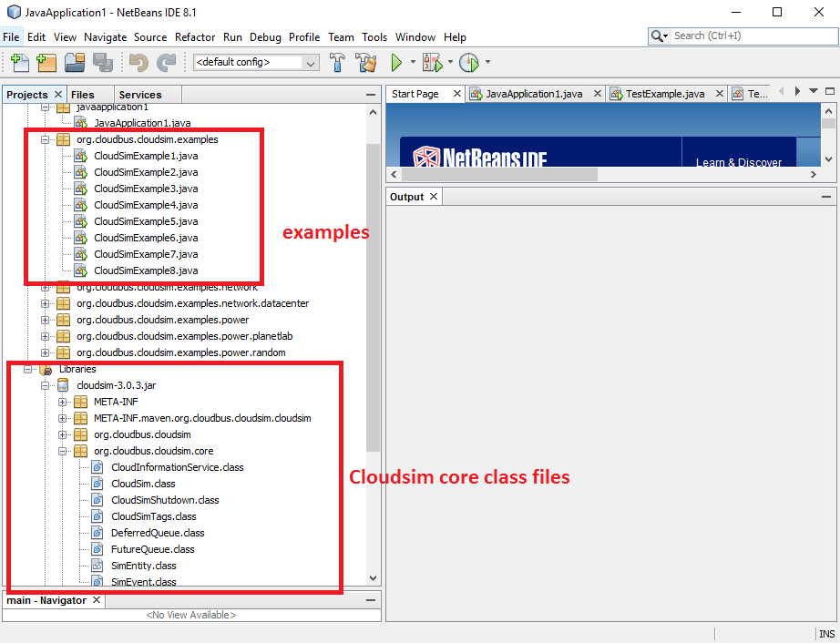
Task: Click the Save All toolbar icon
Action: tap(103, 63)
